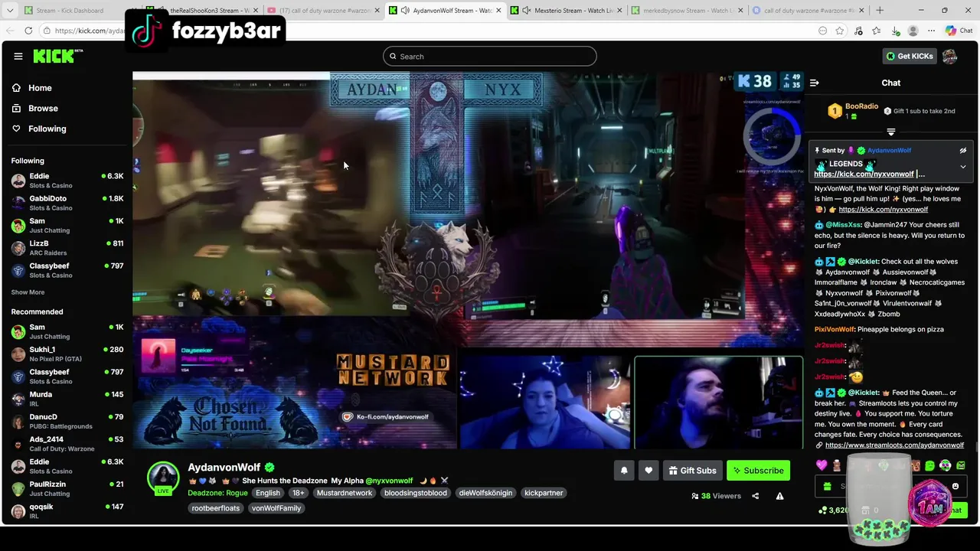Click the purple heart emote
The image size is (980, 551).
point(822,465)
